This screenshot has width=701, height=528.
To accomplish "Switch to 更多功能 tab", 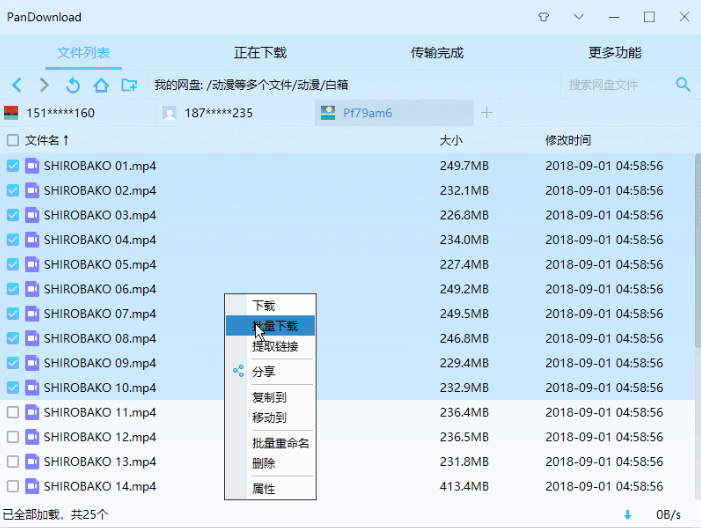I will 615,53.
